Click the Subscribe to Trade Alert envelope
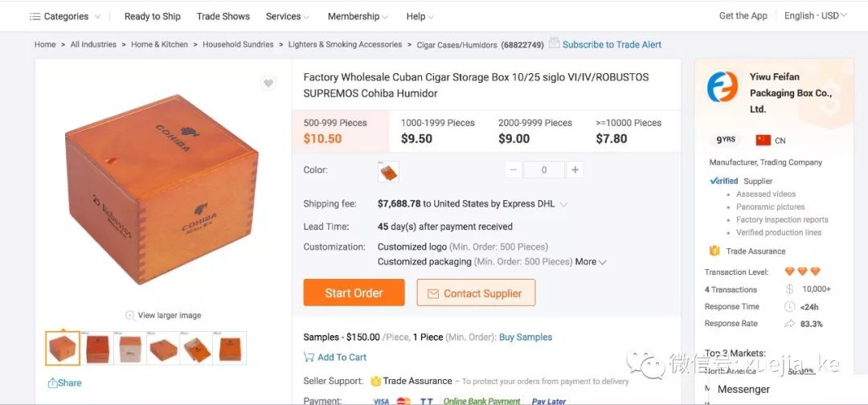The width and height of the screenshot is (868, 405). [554, 43]
